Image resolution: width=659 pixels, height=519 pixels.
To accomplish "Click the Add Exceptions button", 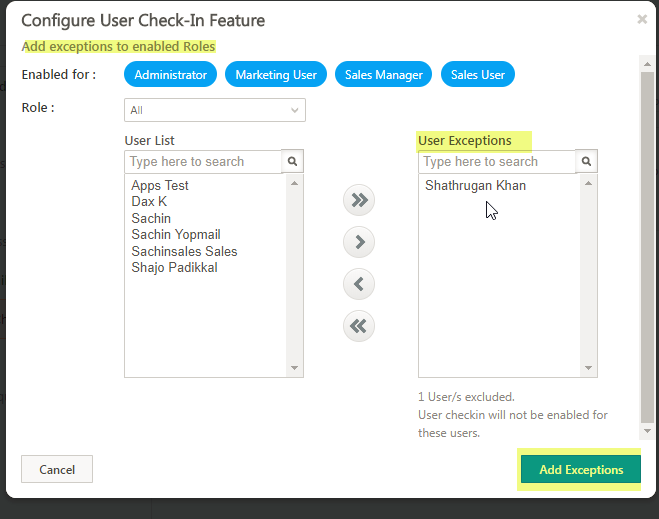I will (580, 470).
